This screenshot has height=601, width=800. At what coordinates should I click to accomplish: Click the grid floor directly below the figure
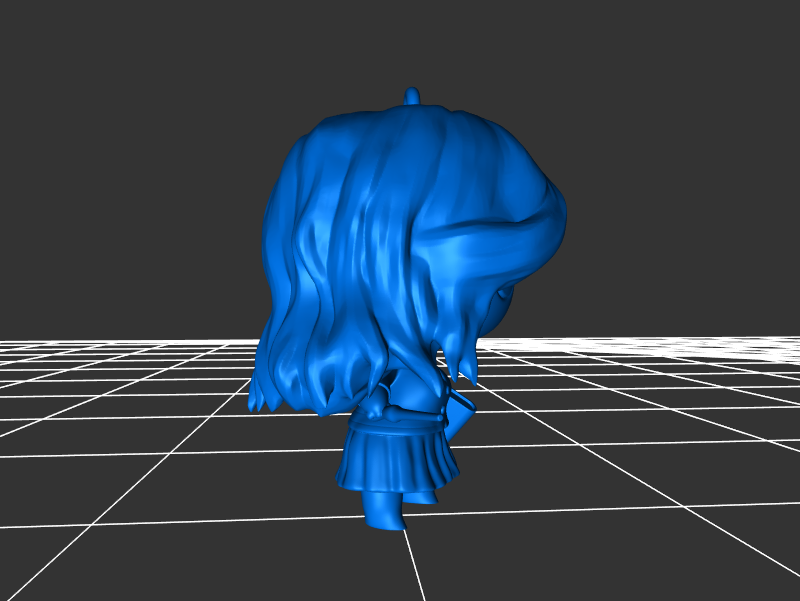point(400,560)
